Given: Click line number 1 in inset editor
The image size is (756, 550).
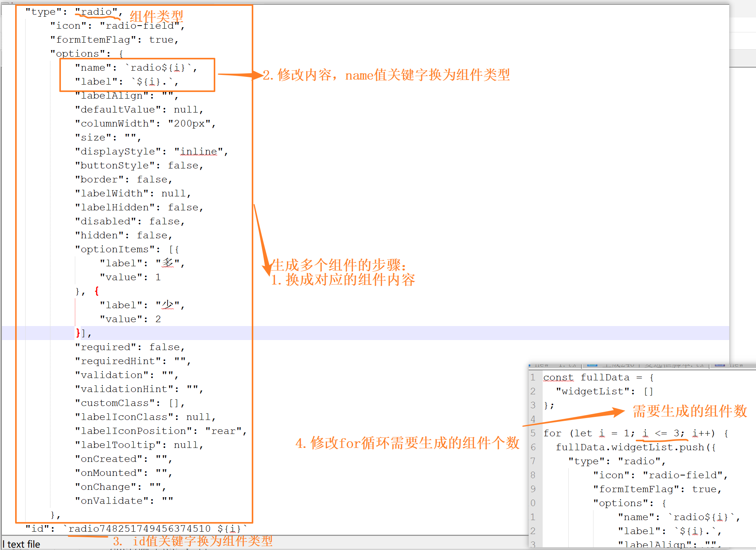Looking at the screenshot, I should point(533,377).
